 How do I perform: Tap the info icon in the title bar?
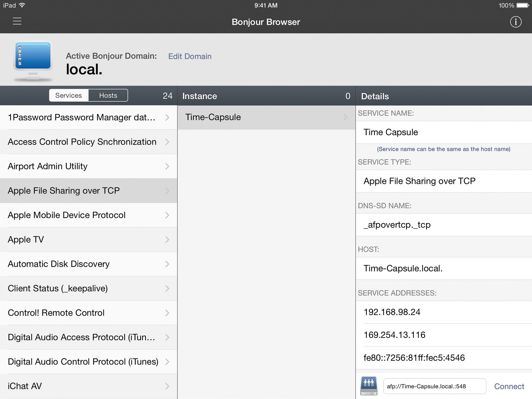[x=515, y=22]
